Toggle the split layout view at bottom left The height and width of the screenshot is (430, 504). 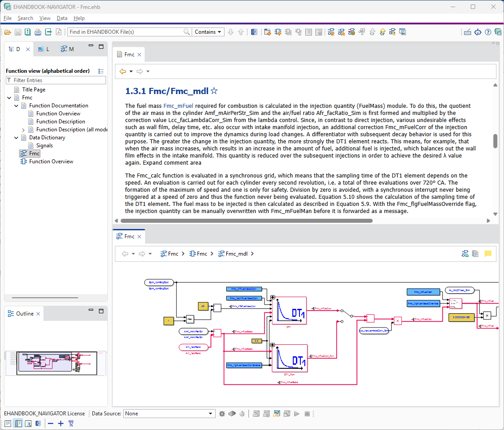point(18,424)
